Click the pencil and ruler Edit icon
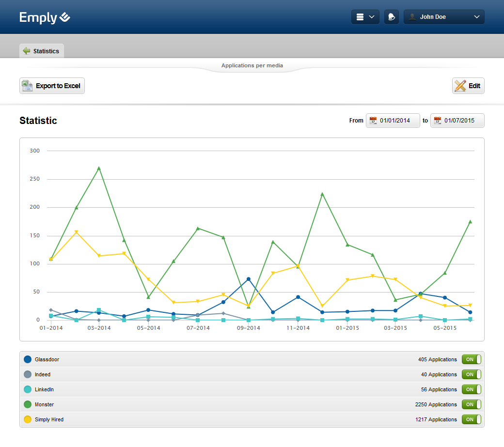 coord(459,86)
